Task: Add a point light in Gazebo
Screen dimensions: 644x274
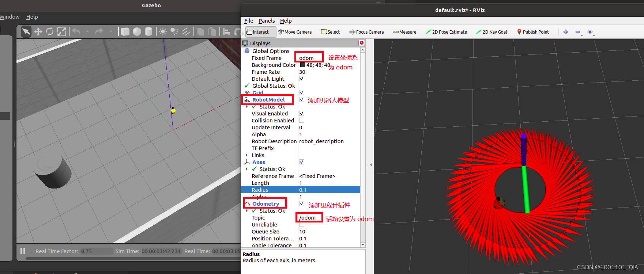Action: pyautogui.click(x=163, y=32)
